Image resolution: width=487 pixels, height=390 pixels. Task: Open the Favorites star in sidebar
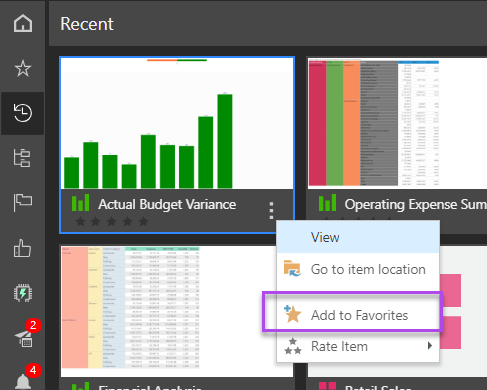pyautogui.click(x=23, y=68)
